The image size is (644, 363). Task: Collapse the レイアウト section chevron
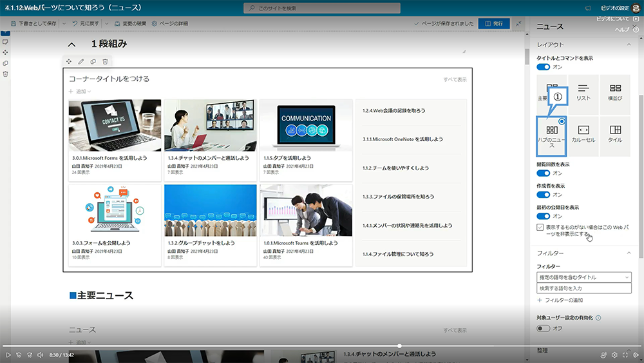click(x=629, y=44)
